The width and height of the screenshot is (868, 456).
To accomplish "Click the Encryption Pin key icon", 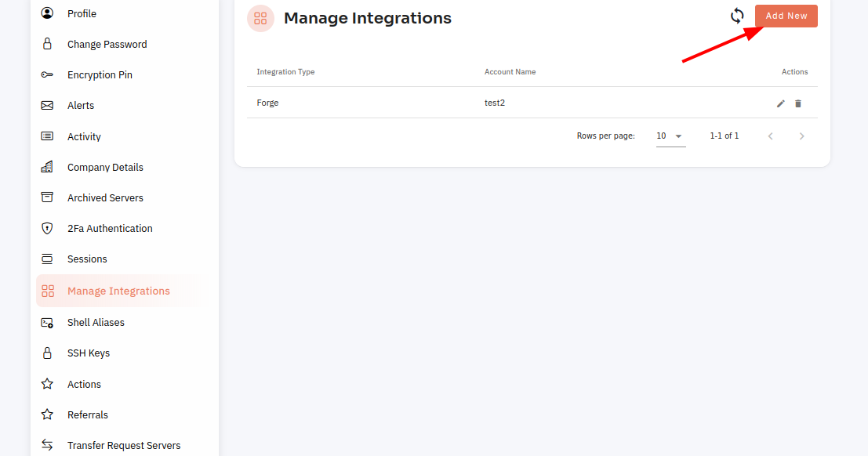I will tap(48, 74).
